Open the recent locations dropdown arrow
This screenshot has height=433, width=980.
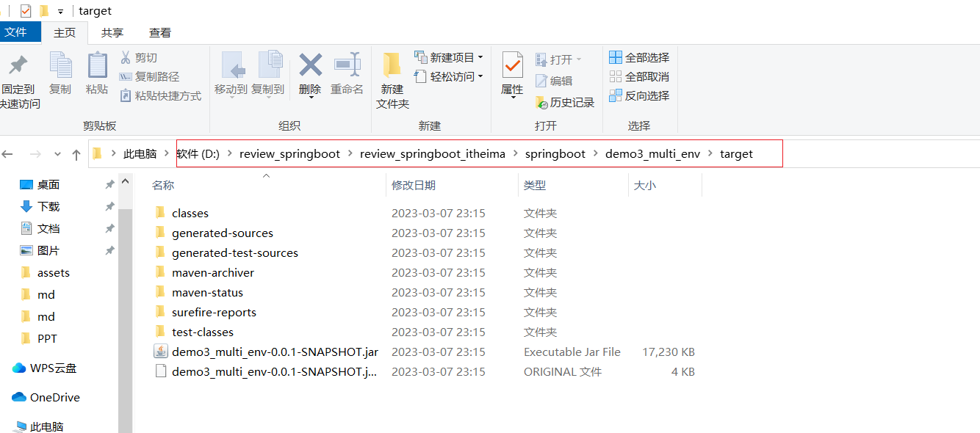[57, 154]
